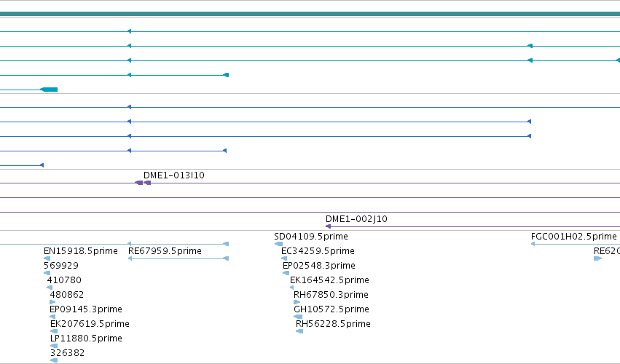The image size is (620, 364).
Task: Click the SD04109.5prime EST label
Action: tap(311, 237)
